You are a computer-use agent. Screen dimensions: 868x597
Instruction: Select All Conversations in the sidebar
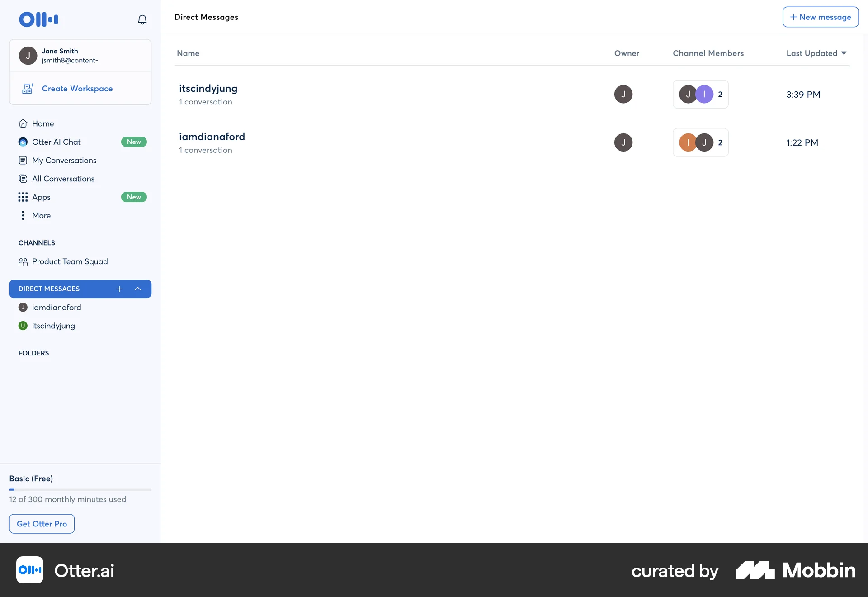pos(63,179)
